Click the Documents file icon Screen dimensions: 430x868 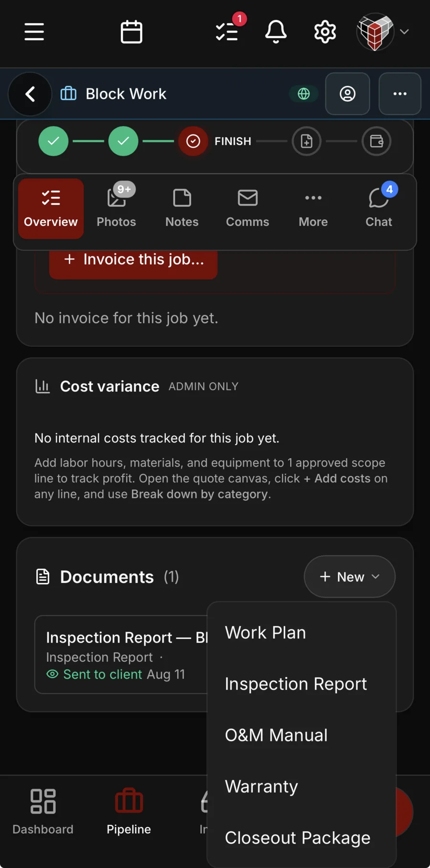[43, 577]
